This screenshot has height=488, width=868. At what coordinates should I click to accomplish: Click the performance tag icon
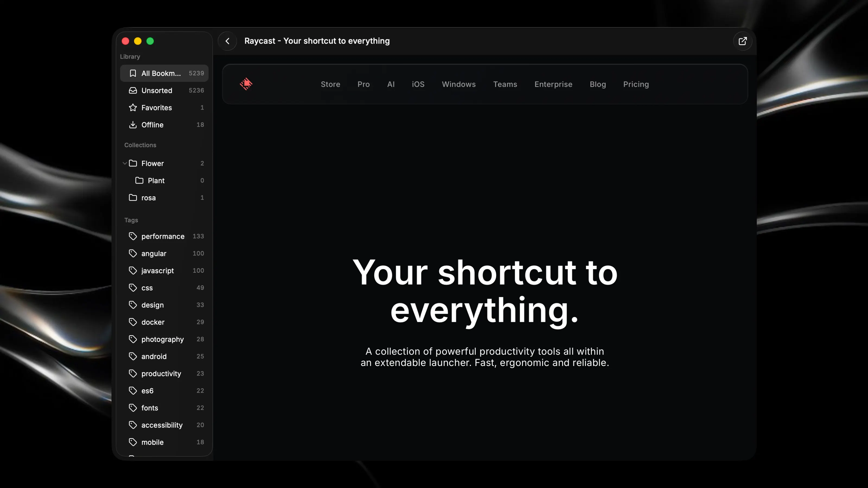coord(133,236)
